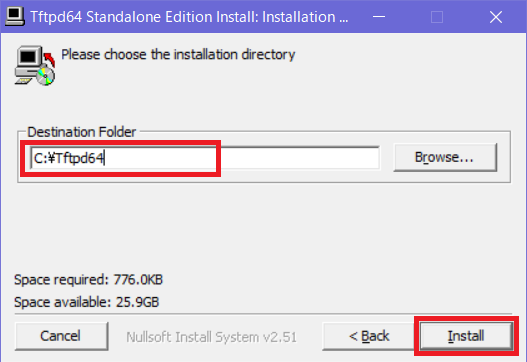
Task: Minimize the Tftpd64 installer window
Action: click(x=379, y=16)
